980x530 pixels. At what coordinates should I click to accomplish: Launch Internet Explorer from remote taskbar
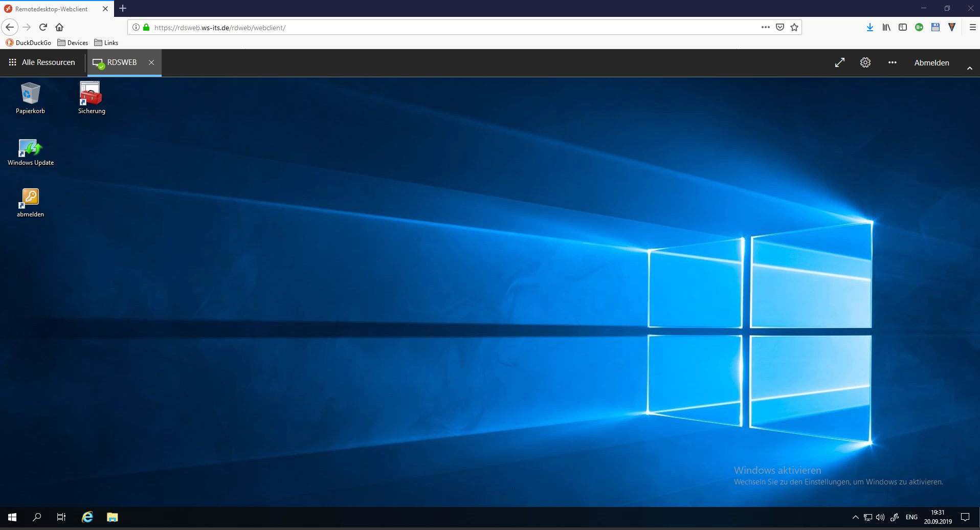(x=87, y=517)
